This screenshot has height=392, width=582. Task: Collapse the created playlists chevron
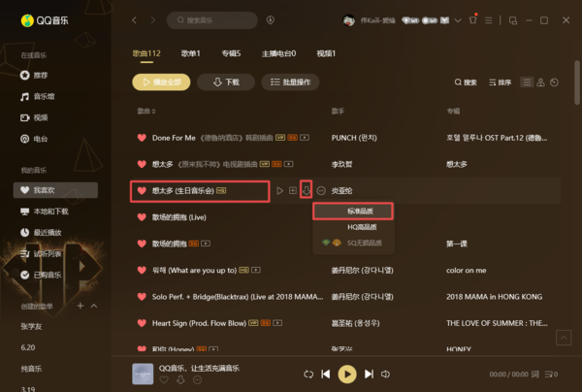[94, 306]
